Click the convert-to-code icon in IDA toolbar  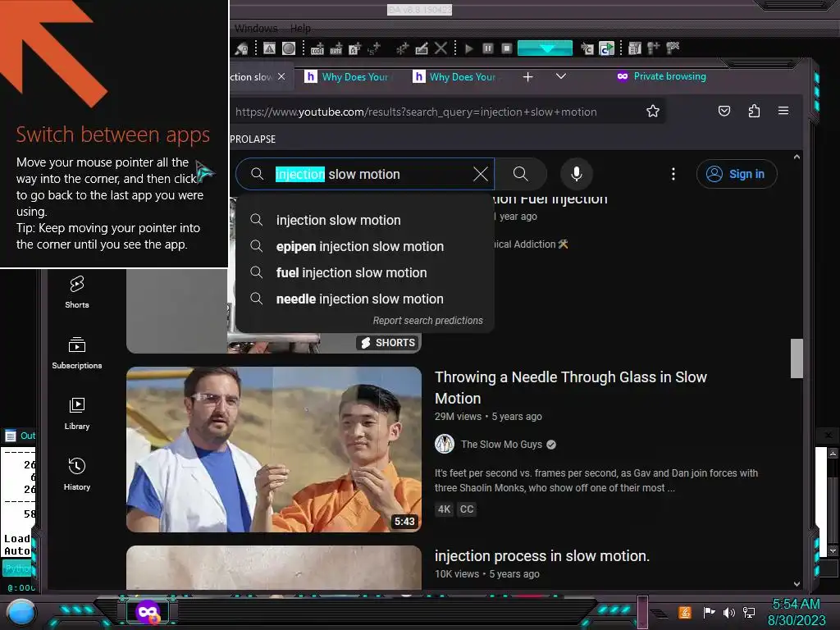point(317,48)
